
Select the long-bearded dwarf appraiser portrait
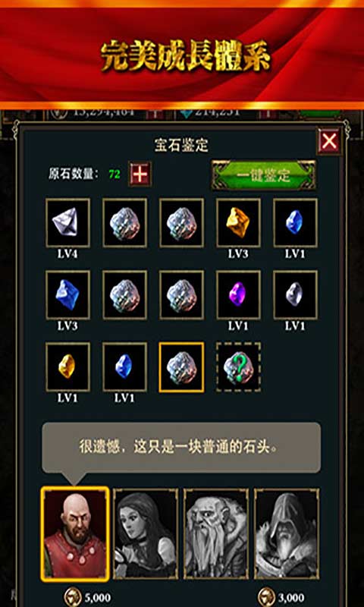[x=216, y=534]
